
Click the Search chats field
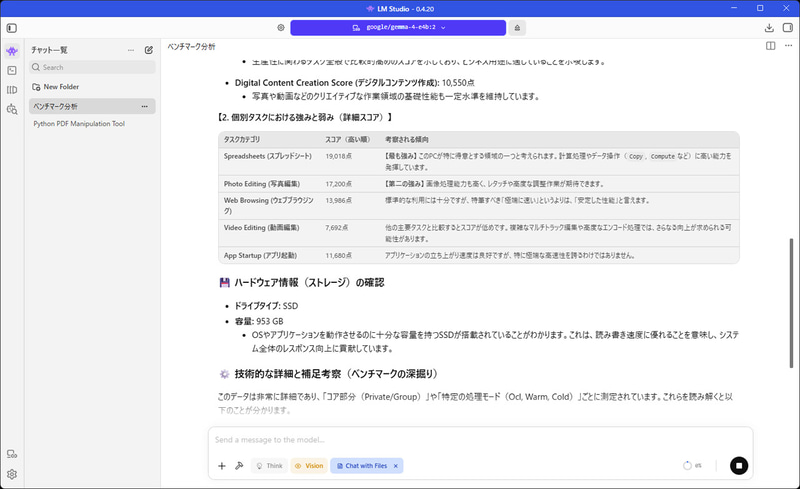coord(92,67)
